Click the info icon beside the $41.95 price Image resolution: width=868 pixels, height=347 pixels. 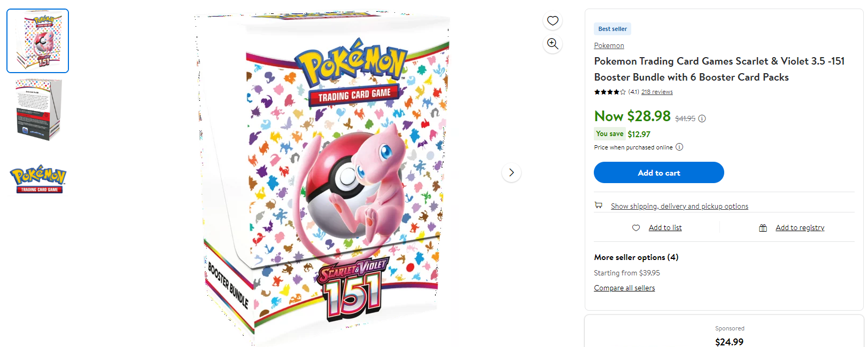[702, 119]
